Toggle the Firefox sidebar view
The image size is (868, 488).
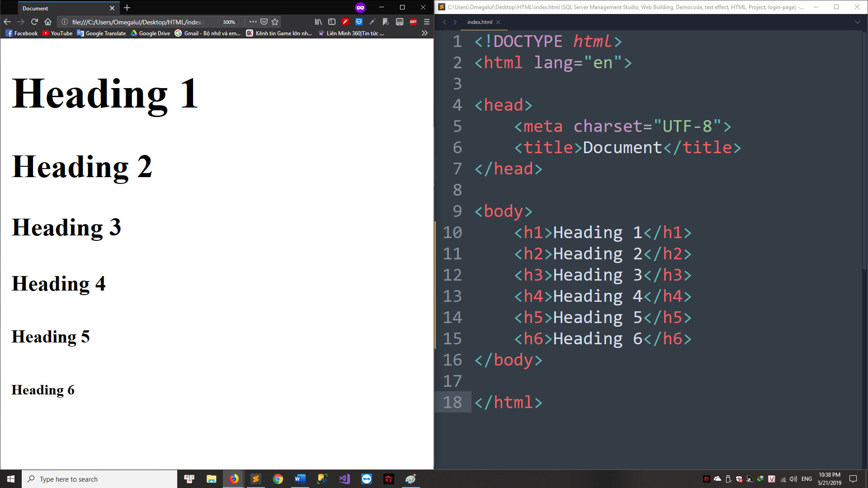(332, 22)
